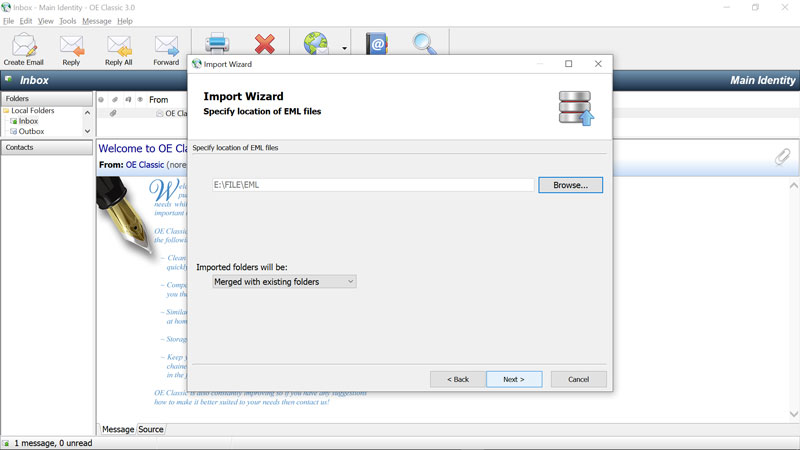The height and width of the screenshot is (450, 800).
Task: Click the Print toolbar icon
Action: (217, 43)
